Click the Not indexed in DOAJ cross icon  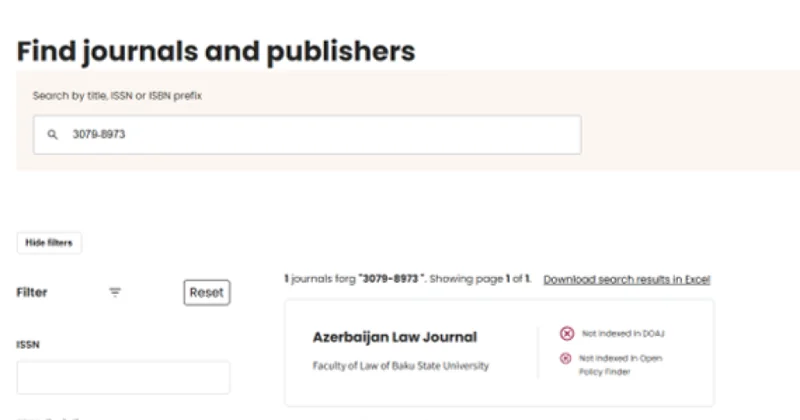[x=567, y=334]
